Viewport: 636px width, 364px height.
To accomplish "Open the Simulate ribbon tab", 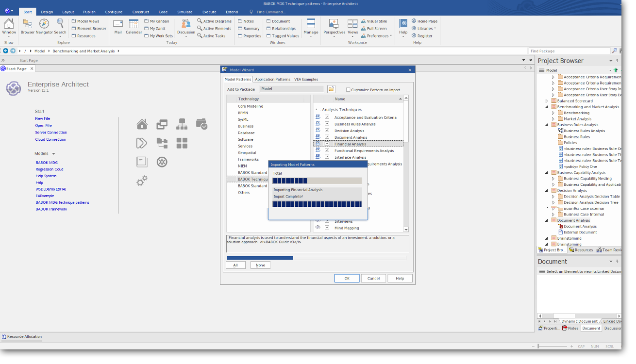I will (x=184, y=12).
